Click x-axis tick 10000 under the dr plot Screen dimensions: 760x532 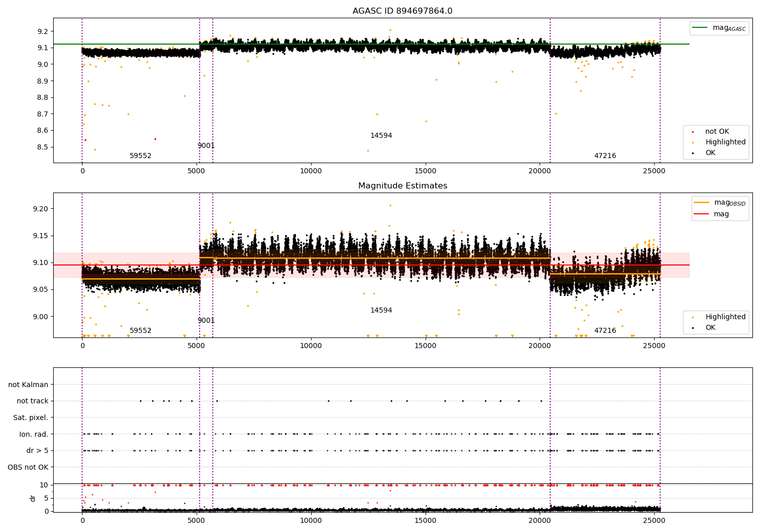[x=311, y=521]
